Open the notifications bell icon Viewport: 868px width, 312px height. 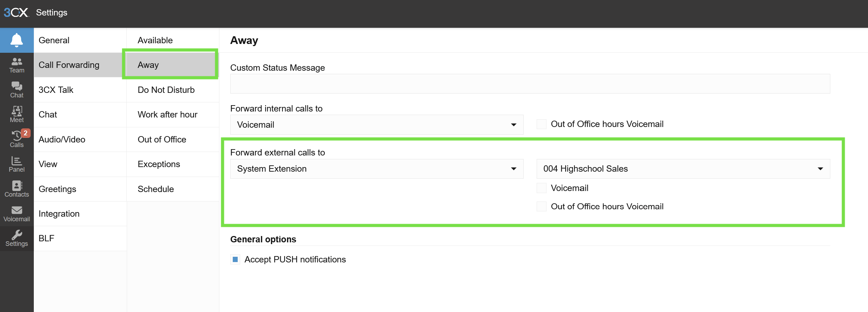[x=17, y=40]
